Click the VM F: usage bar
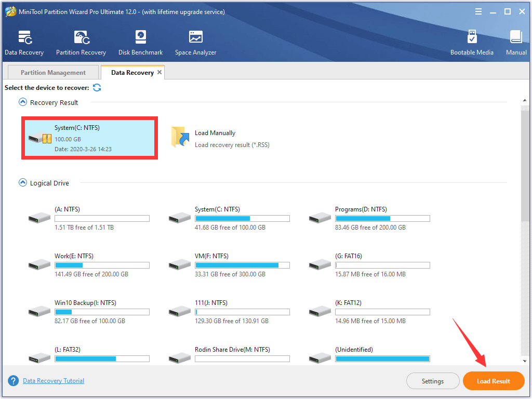 (x=242, y=265)
